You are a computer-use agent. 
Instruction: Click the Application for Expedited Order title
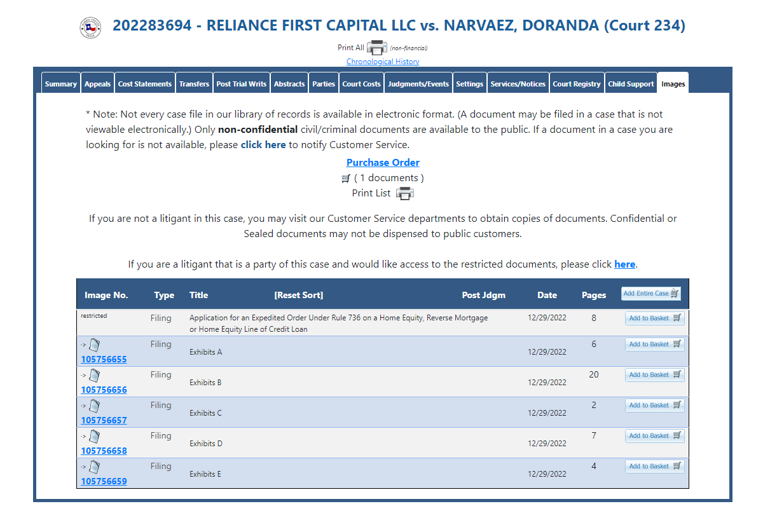pyautogui.click(x=339, y=324)
